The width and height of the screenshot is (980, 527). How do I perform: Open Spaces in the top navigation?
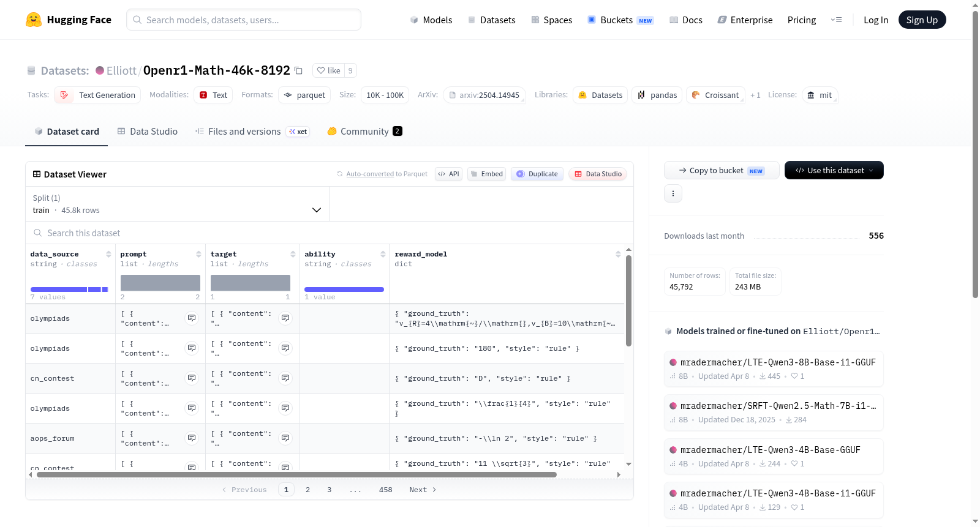[552, 20]
